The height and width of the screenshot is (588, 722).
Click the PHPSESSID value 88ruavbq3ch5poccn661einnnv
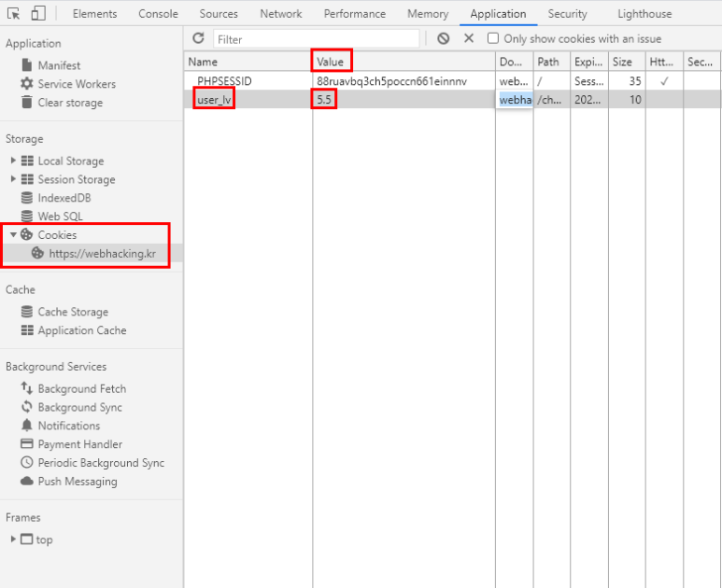392,81
